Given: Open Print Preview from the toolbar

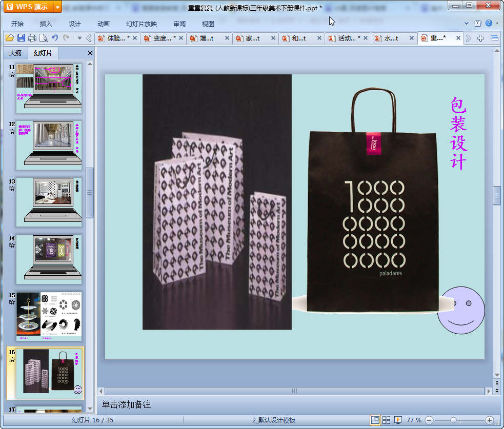Looking at the screenshot, I should tap(44, 38).
